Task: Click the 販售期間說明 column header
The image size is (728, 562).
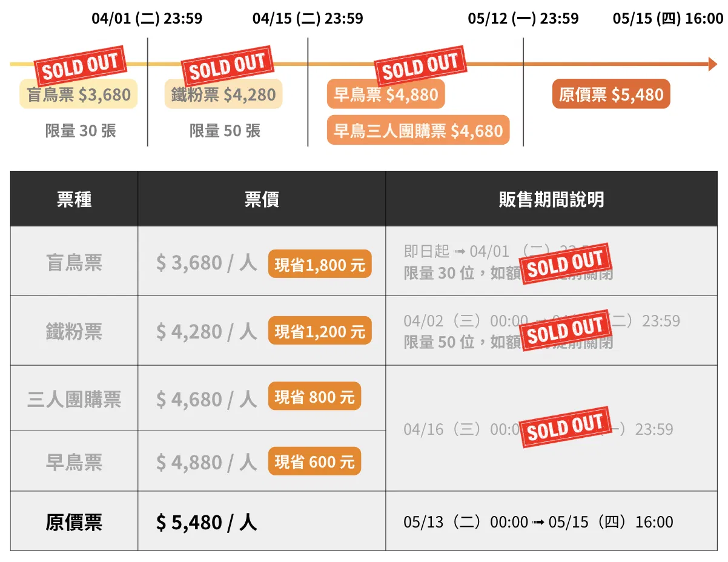Action: (x=551, y=199)
